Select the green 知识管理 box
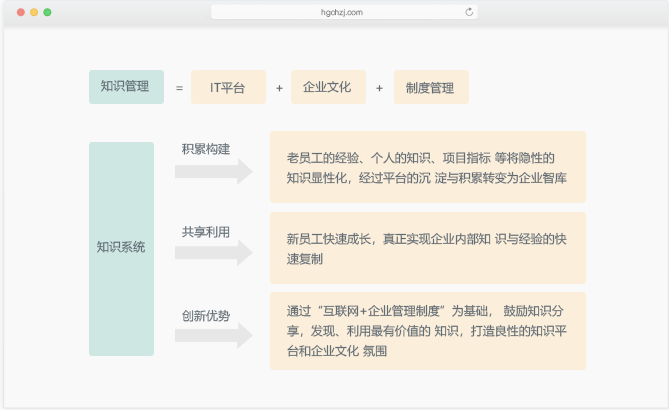 pos(126,87)
